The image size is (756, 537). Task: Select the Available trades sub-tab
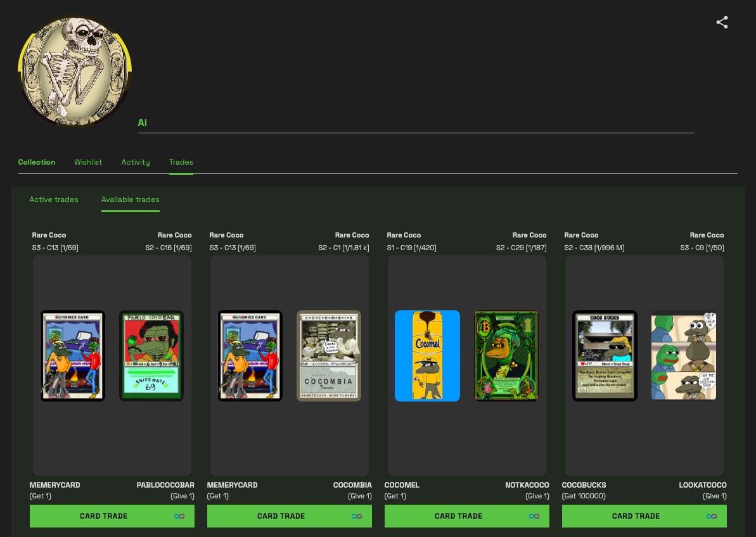[130, 199]
